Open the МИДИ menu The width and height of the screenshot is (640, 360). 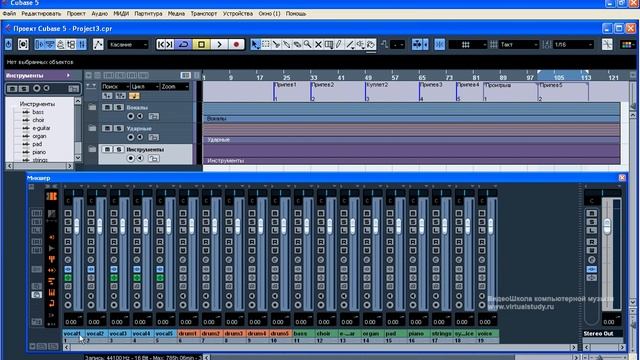[x=121, y=13]
